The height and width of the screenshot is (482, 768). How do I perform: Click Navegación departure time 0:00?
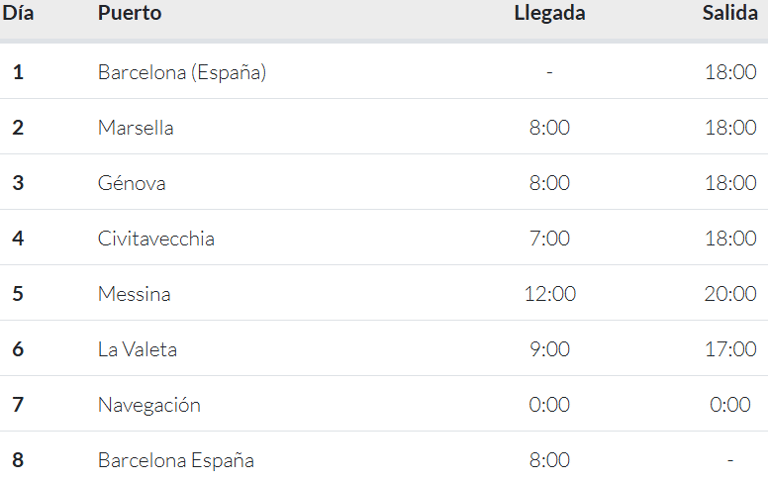tap(730, 405)
